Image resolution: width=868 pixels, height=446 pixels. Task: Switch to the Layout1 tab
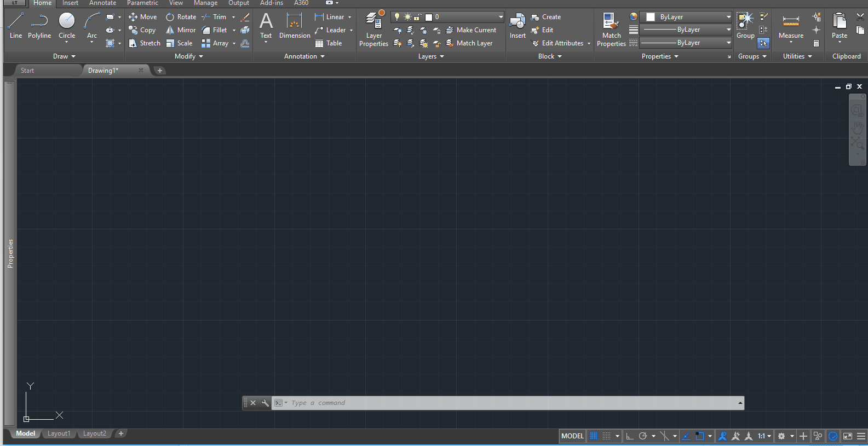point(59,433)
